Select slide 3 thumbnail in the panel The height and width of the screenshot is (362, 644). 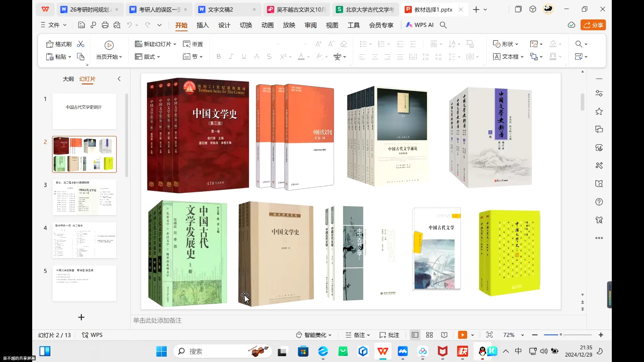(84, 197)
